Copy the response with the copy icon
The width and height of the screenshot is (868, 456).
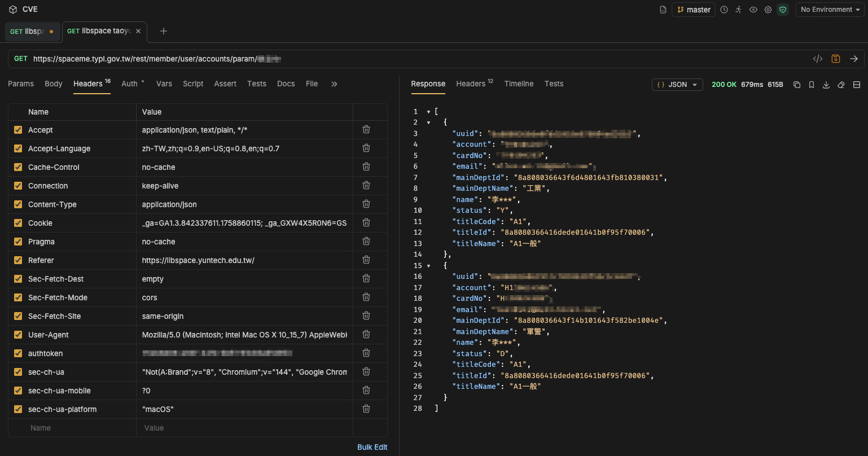(797, 85)
